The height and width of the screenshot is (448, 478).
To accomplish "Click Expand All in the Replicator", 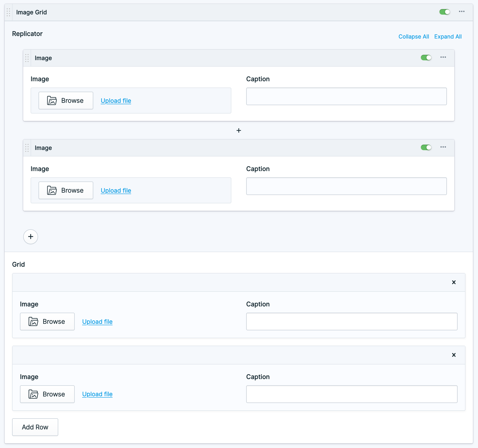I will coord(448,36).
